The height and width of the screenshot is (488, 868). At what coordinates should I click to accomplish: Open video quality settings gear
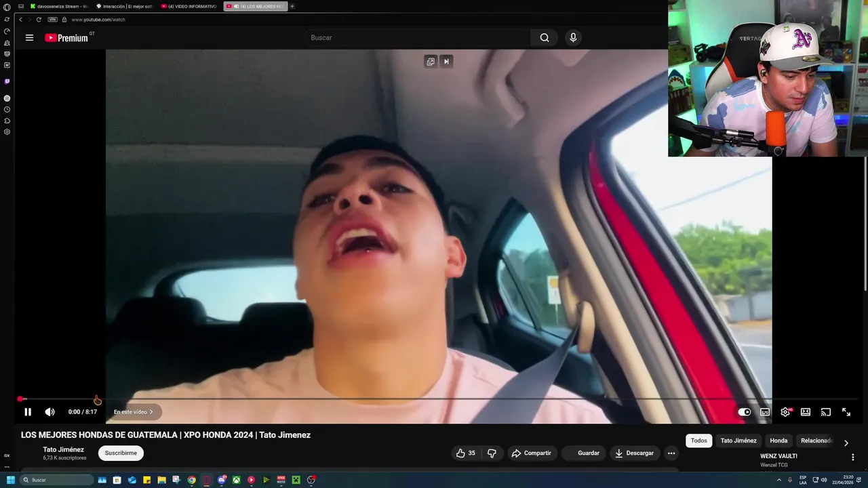[x=785, y=411]
